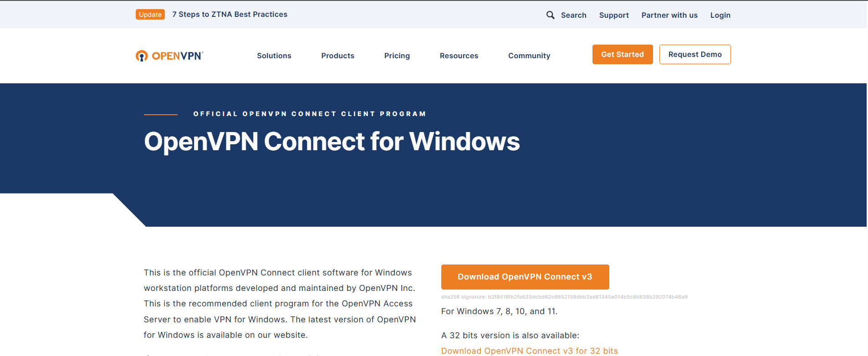Expand the Resources navigation menu
This screenshot has width=868, height=356.
[x=459, y=56]
